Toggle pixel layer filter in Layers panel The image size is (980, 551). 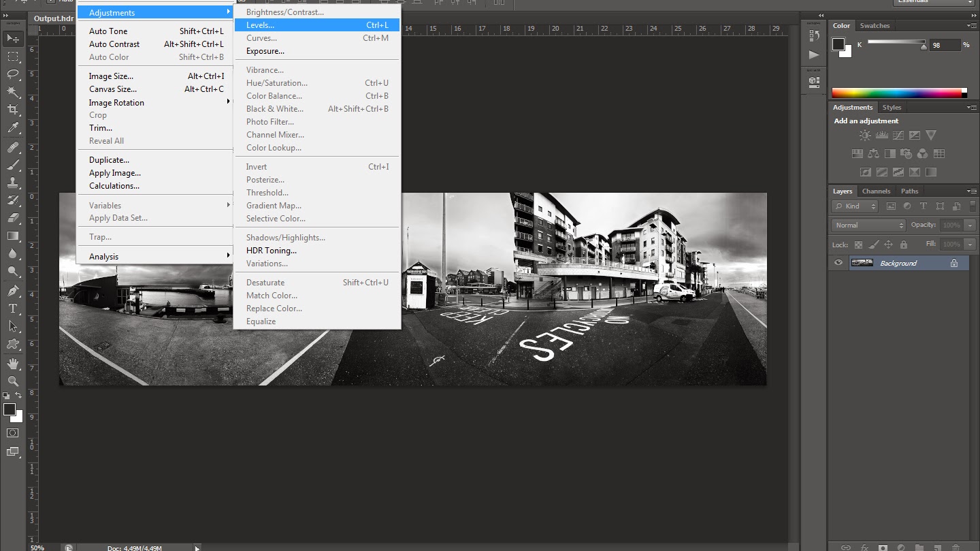(891, 206)
